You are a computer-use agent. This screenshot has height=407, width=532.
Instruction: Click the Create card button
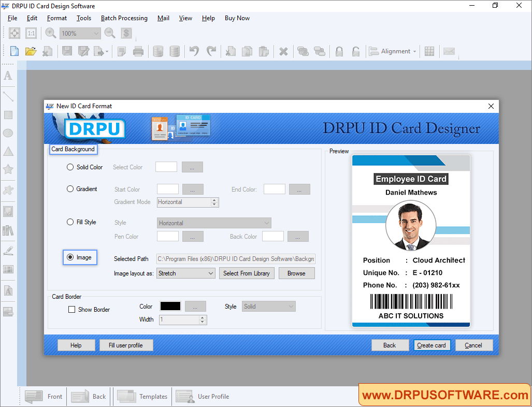coord(432,345)
